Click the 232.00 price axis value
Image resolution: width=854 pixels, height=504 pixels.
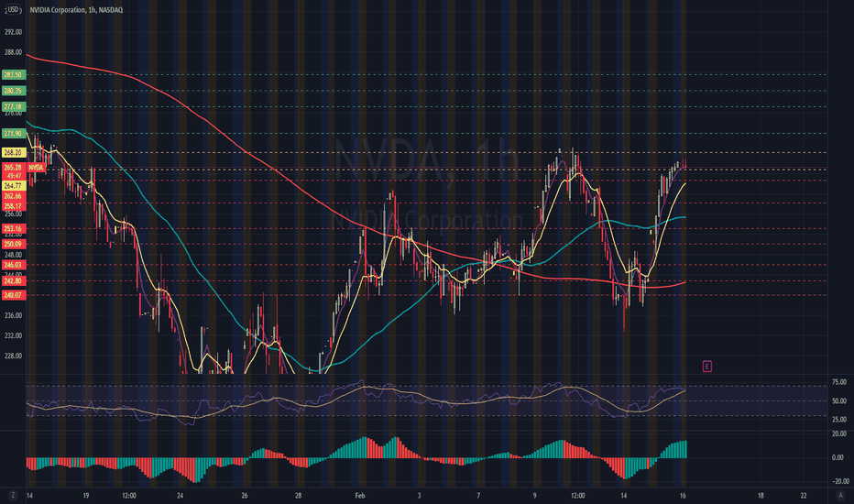(x=13, y=335)
